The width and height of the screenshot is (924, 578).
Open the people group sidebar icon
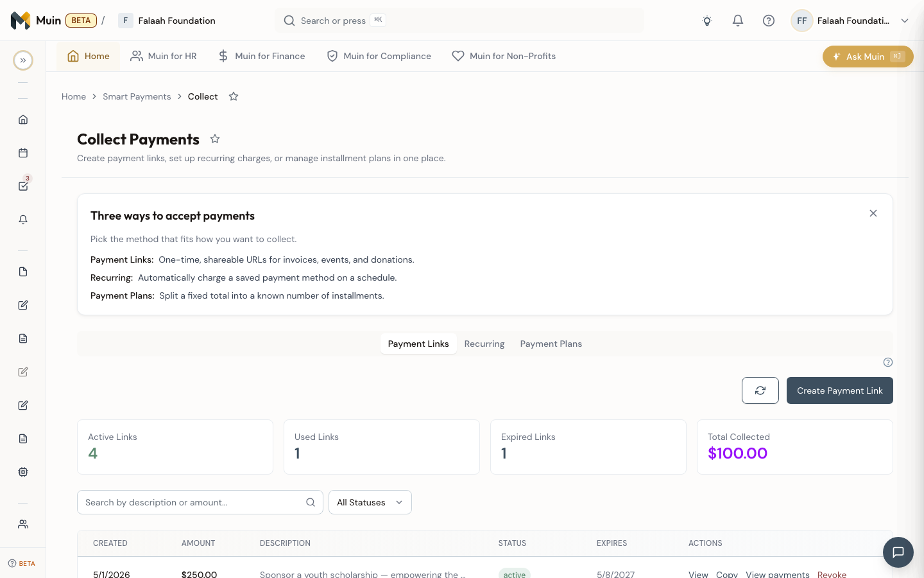[x=23, y=524]
